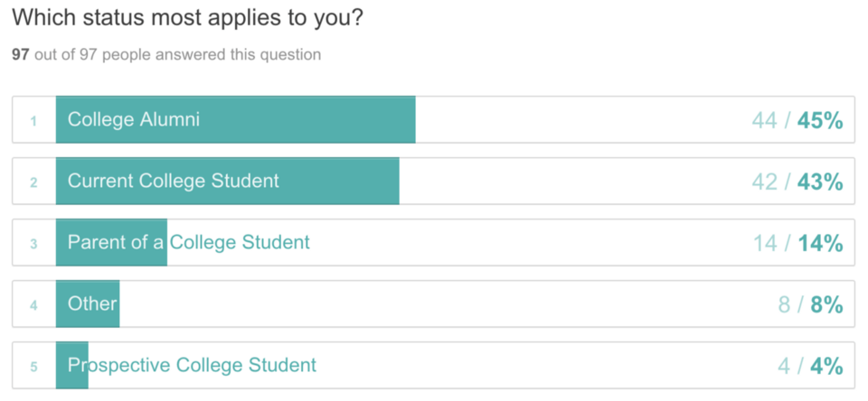The image size is (868, 401).
Task: Click row number 1 beside College Alumni
Action: tap(33, 120)
